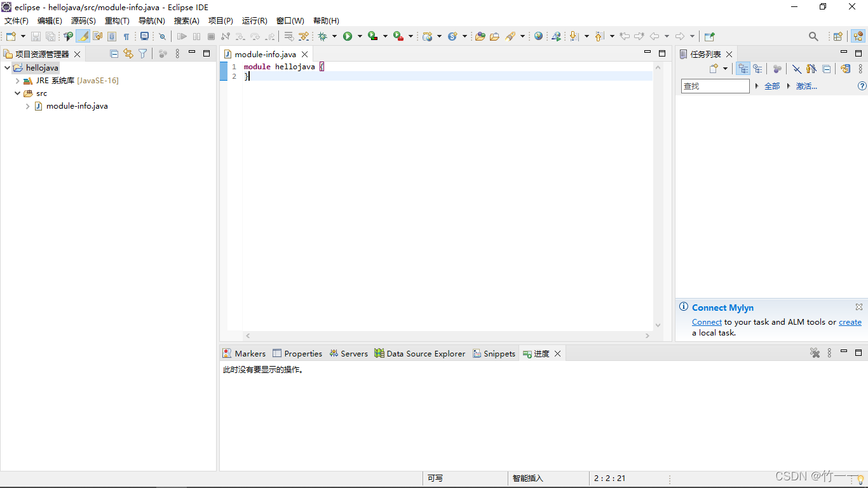Click the Coverage run icon

coord(373,36)
